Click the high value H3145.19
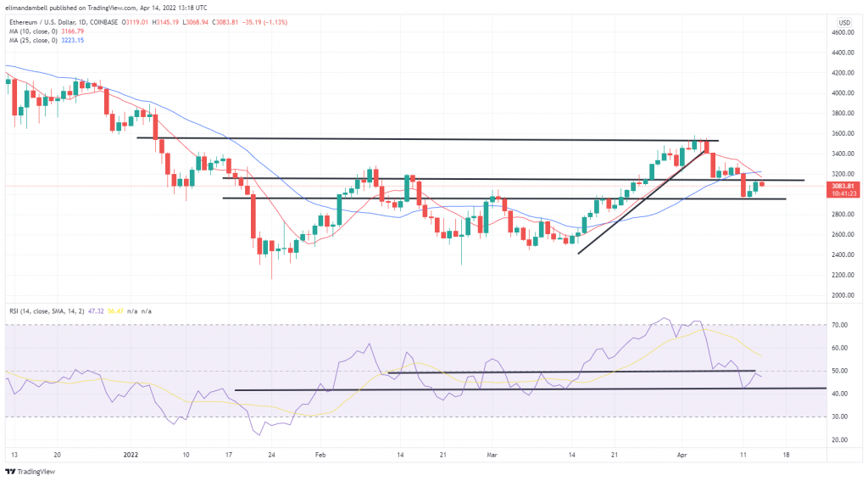 click(x=166, y=23)
